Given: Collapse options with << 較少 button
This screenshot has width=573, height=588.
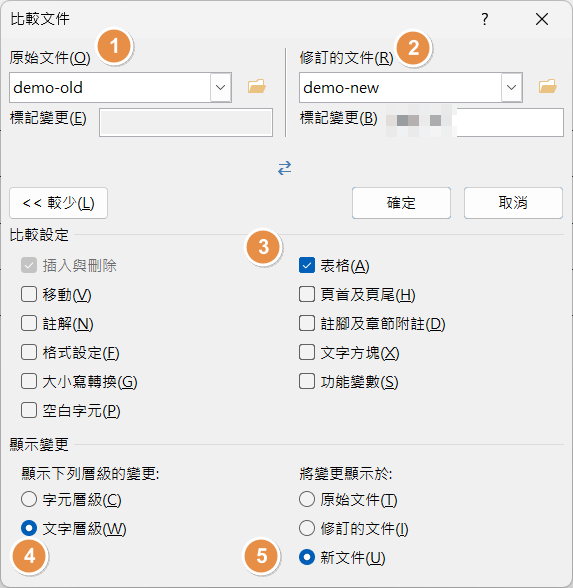Looking at the screenshot, I should tap(58, 203).
